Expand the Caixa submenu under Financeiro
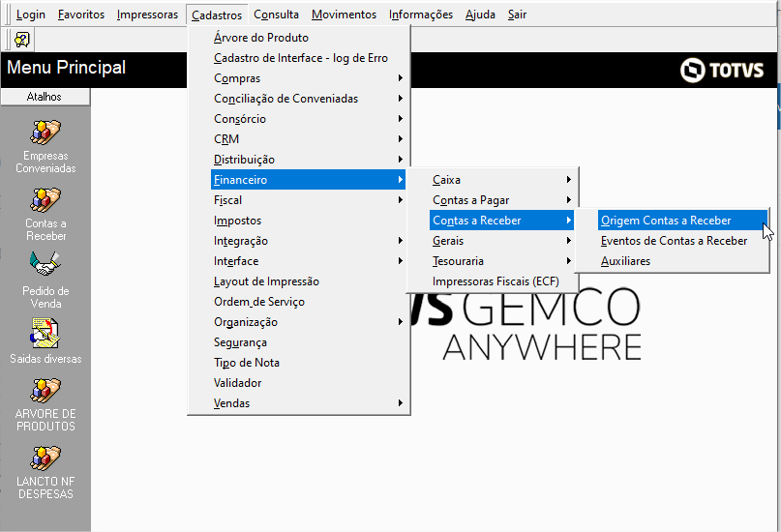Viewport: 781px width, 532px height. [501, 180]
